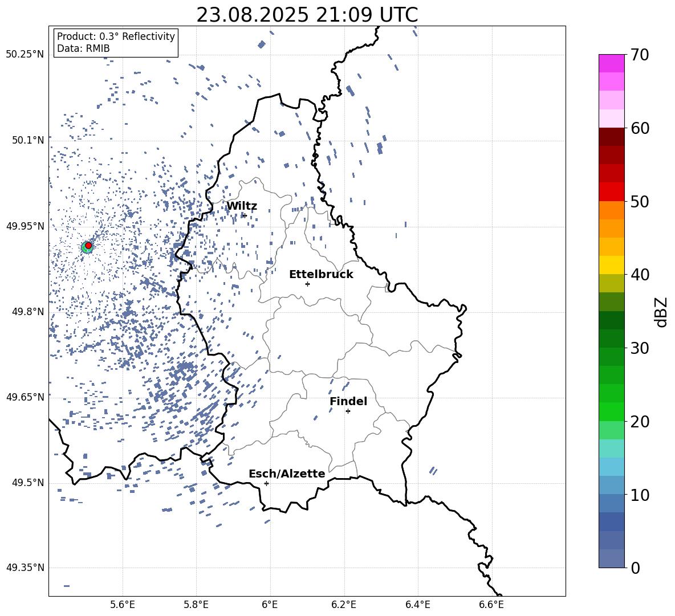Click the 50 colorbar tick label
Viewport: 675px width, 616px height.
(x=640, y=201)
